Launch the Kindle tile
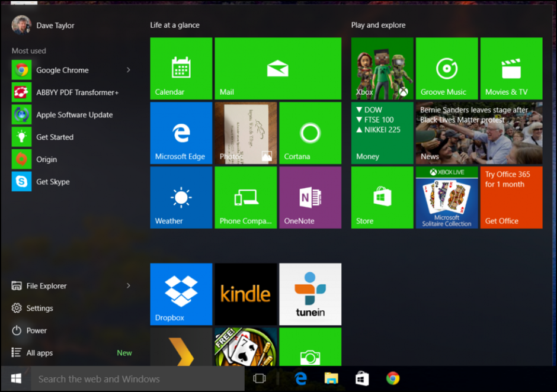Screen dimensions: 557x392 (245, 294)
